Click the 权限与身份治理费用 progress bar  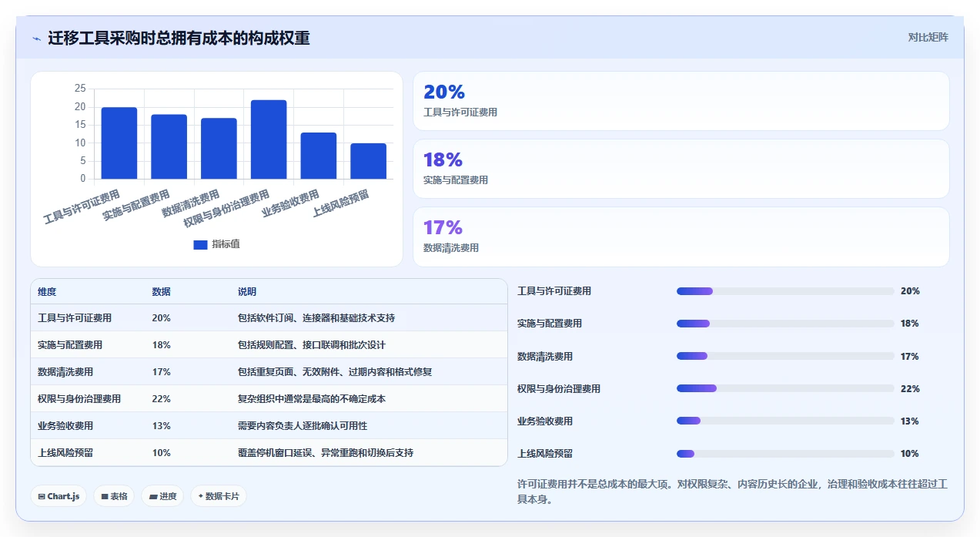click(x=785, y=388)
